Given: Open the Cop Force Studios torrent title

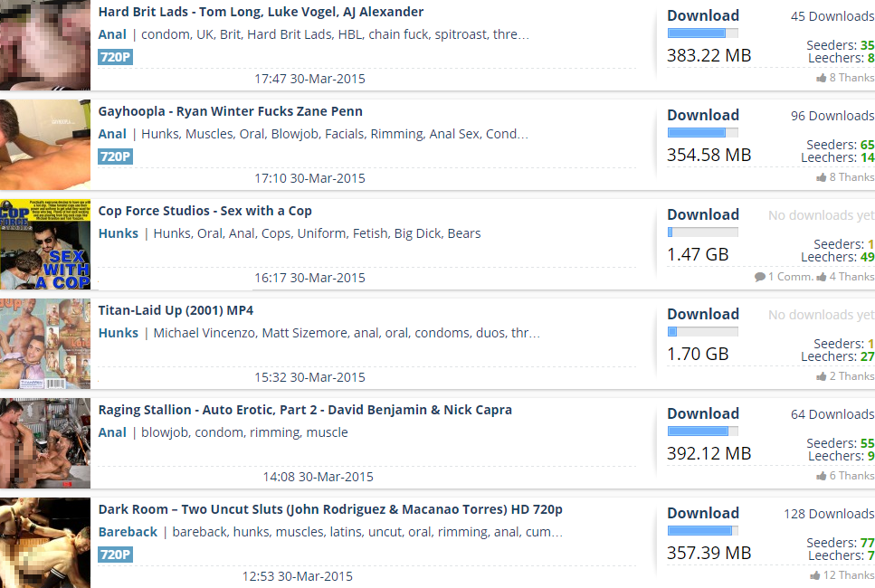Looking at the screenshot, I should (x=204, y=211).
